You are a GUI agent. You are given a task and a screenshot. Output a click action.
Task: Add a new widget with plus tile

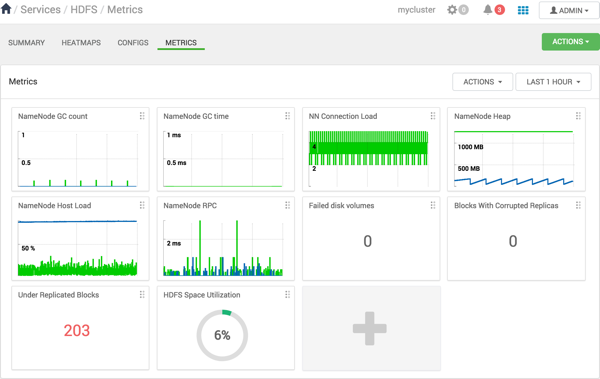pyautogui.click(x=371, y=328)
